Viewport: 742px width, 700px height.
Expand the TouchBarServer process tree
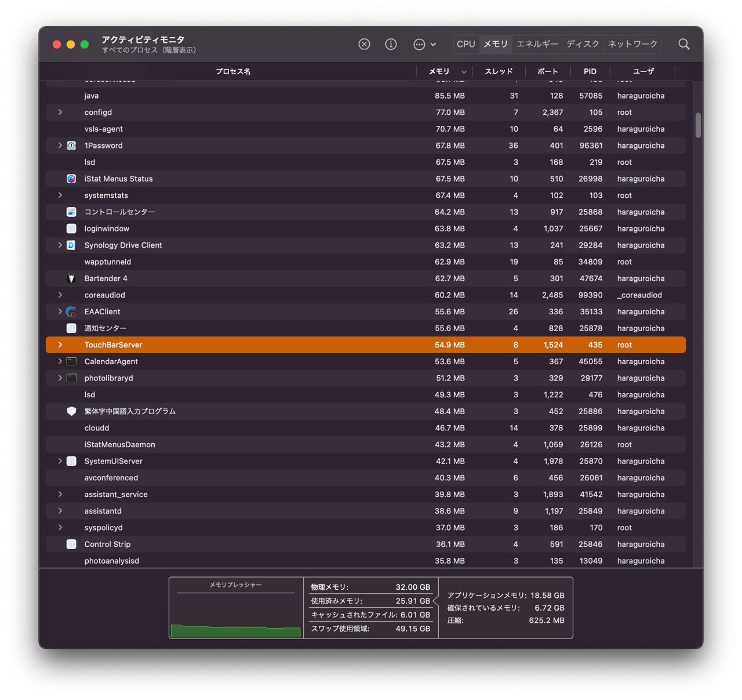(60, 344)
